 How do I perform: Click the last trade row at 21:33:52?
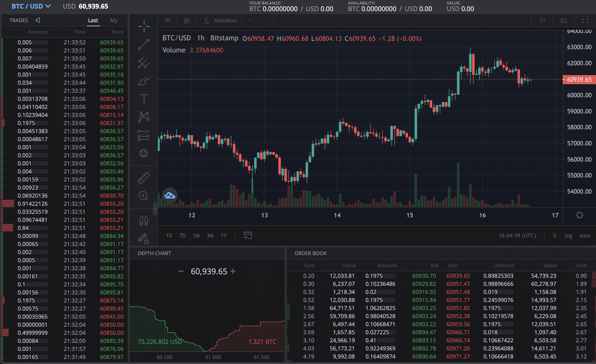[65, 42]
